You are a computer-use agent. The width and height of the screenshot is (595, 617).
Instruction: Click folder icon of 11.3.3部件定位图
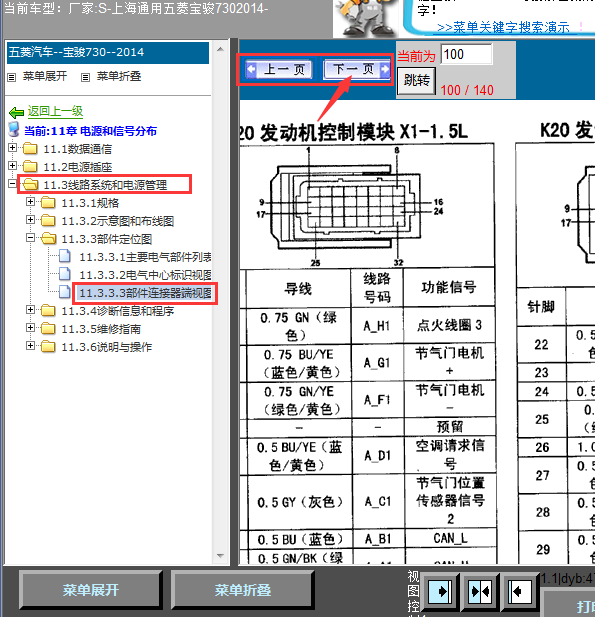48,239
